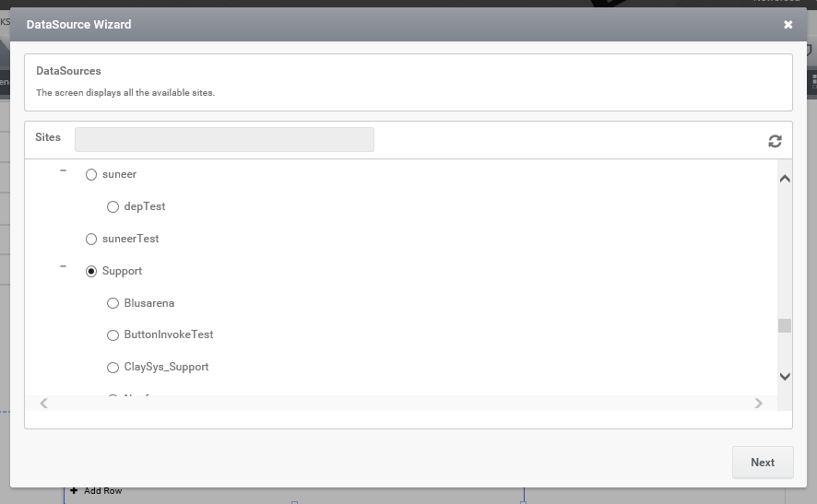This screenshot has height=504, width=817.
Task: Click the refresh sites icon
Action: (775, 141)
